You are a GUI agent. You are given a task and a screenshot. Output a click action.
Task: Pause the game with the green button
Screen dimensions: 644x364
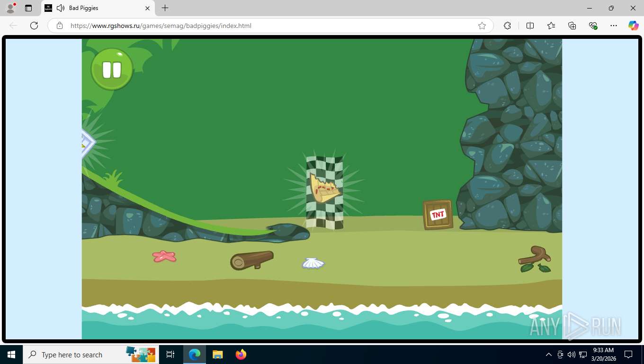112,69
